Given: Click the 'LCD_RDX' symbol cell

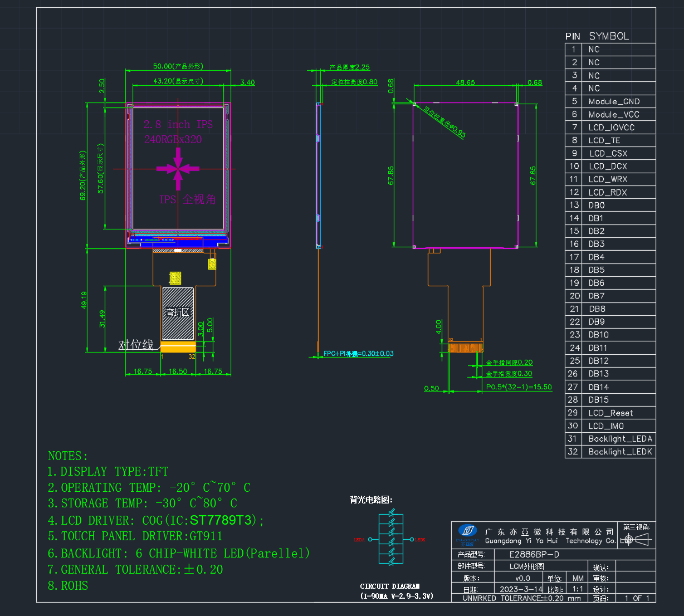Looking at the screenshot, I should tap(608, 192).
